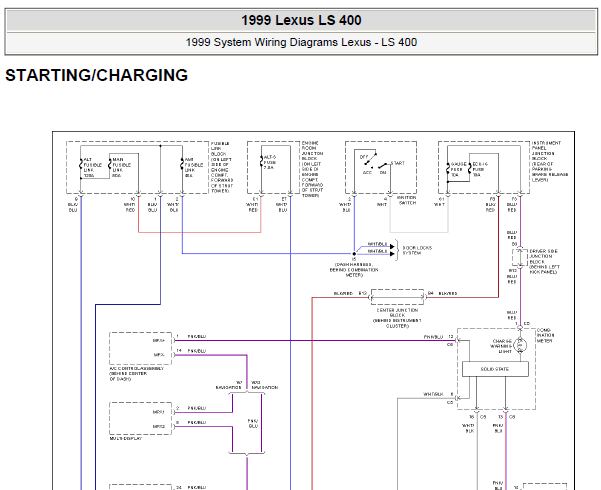Click the E1 WHT/RED terminal label

(253, 205)
